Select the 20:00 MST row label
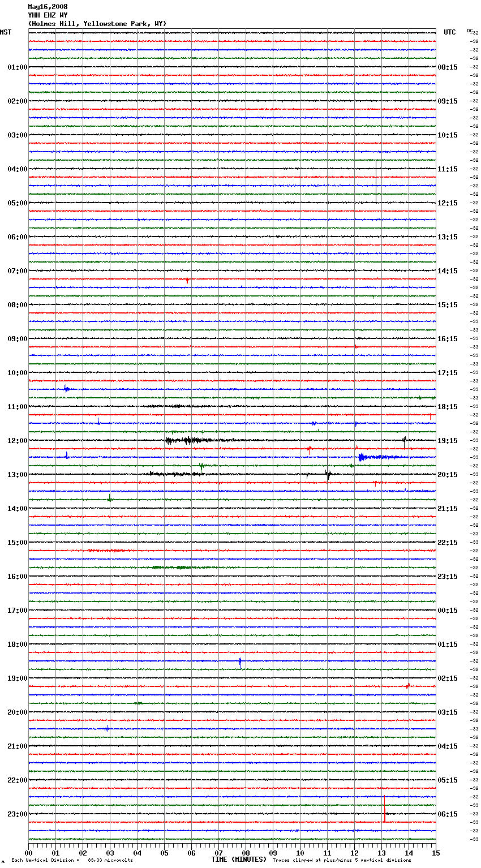The width and height of the screenshot is (481, 868). tap(18, 712)
